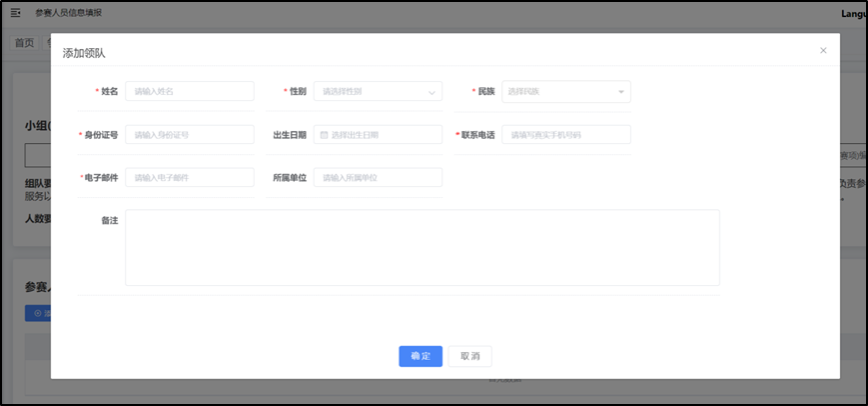Click the 电子邮件 field label
Screen dimensions: 868x406
101,178
